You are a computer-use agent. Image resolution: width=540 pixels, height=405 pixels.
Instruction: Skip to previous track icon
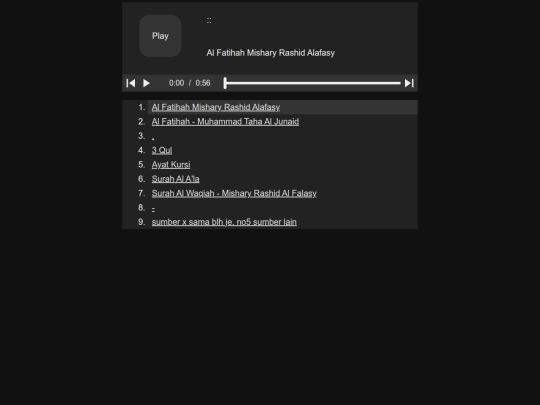click(131, 83)
